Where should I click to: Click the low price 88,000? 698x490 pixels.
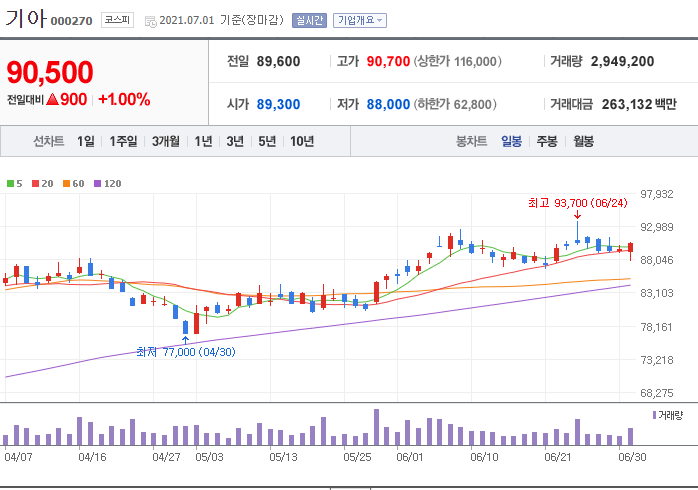pyautogui.click(x=388, y=104)
